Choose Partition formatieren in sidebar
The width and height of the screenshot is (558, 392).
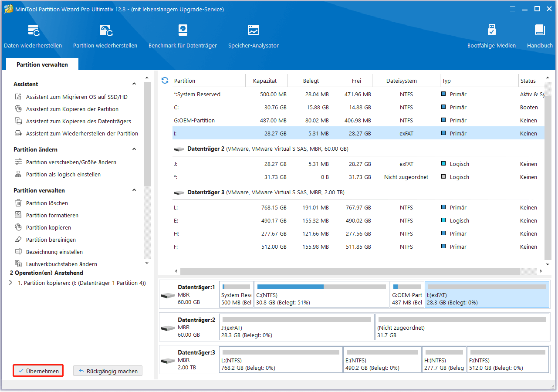(52, 216)
